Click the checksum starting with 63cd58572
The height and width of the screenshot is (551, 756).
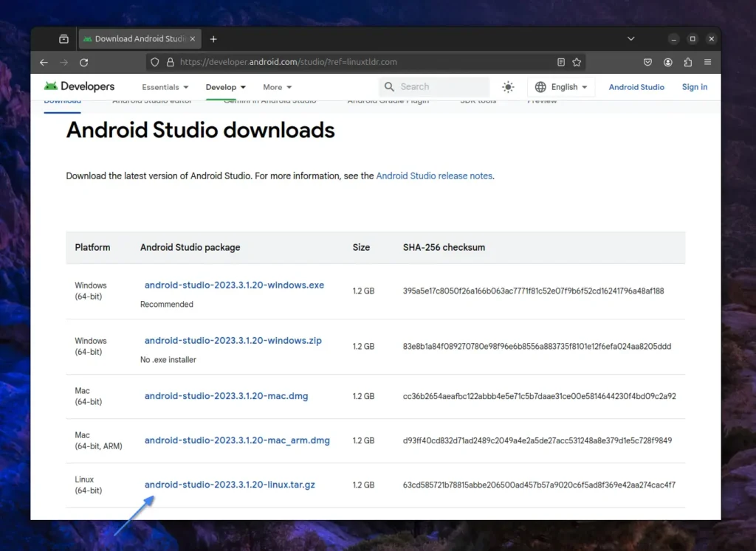pyautogui.click(x=539, y=485)
